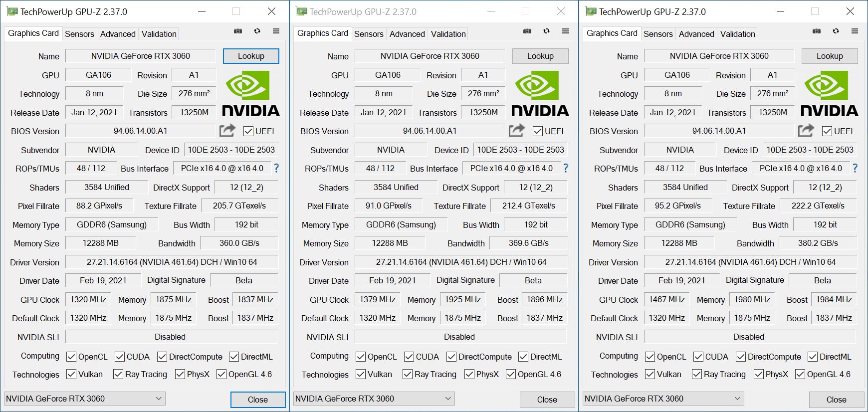Click BIOS share/export icon in right window
868x412 pixels.
(806, 130)
